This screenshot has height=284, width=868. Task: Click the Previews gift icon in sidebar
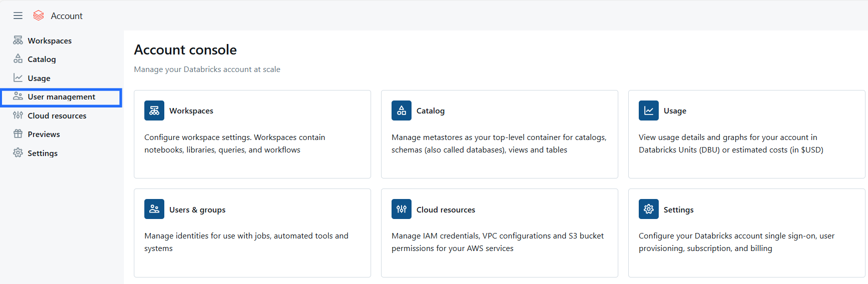(18, 134)
